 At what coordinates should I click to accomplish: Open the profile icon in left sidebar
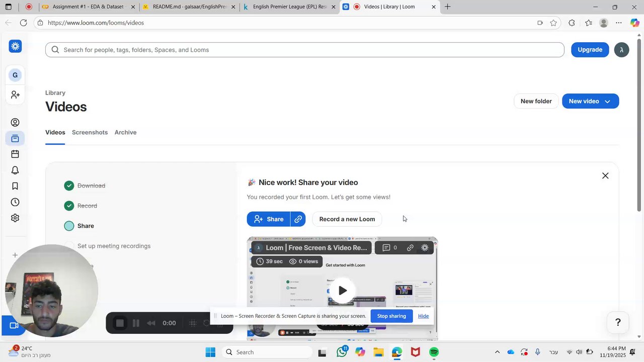click(15, 122)
